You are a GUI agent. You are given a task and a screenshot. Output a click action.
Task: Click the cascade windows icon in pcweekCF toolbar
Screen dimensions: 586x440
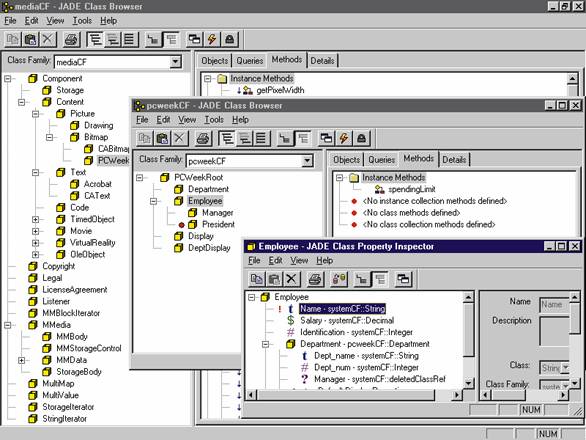(x=326, y=139)
